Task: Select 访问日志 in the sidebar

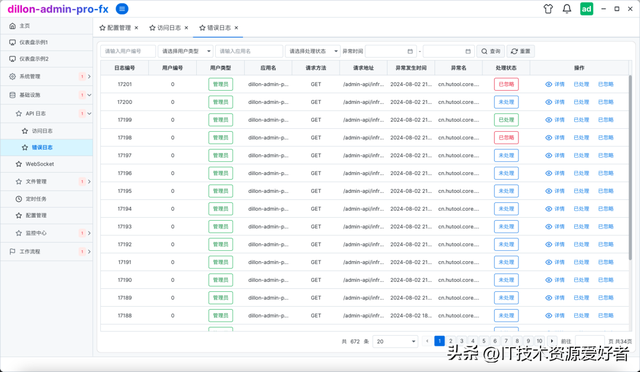Action: coord(47,131)
